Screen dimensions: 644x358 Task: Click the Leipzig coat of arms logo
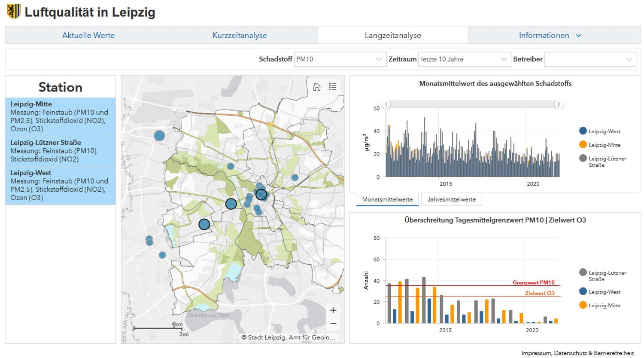tap(14, 12)
